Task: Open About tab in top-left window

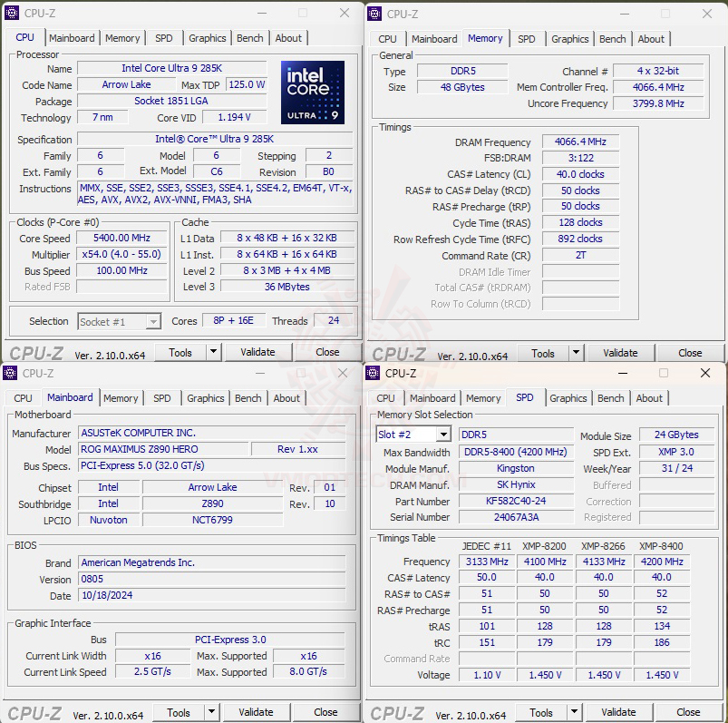Action: tap(288, 38)
